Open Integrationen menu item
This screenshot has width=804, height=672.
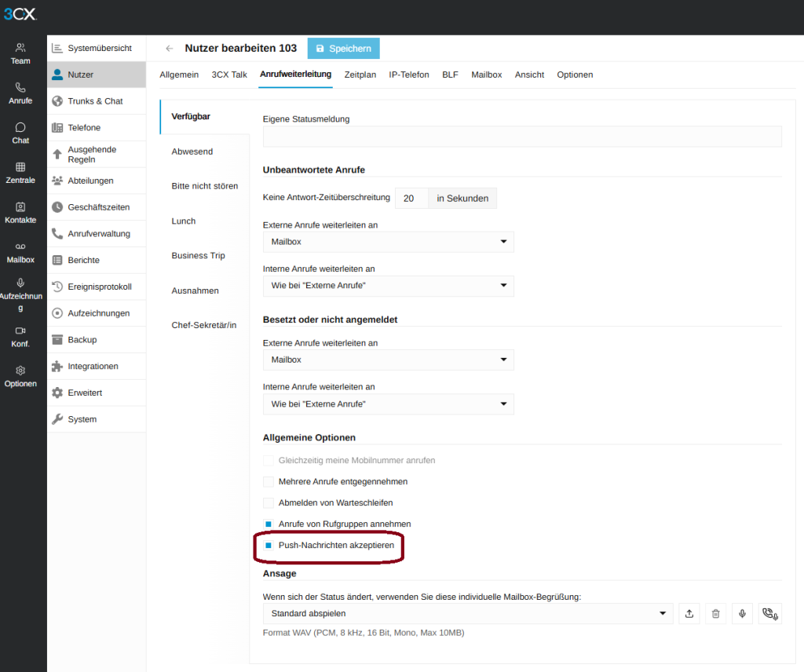pos(97,367)
